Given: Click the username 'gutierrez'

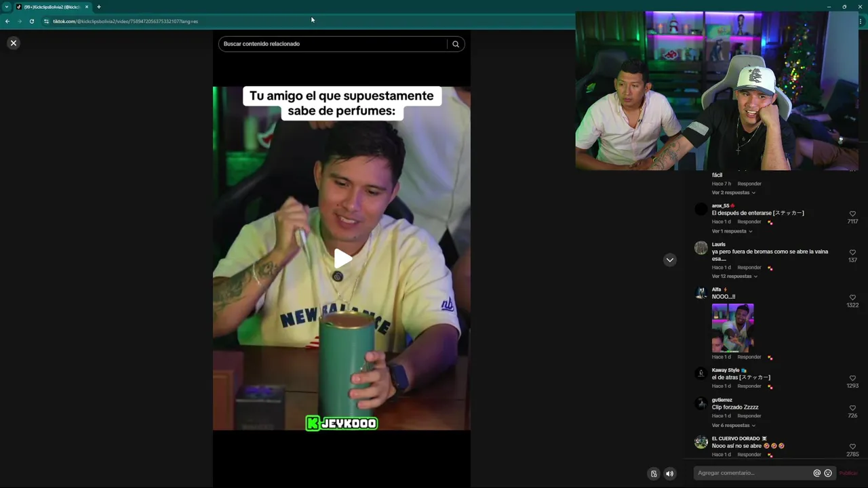Looking at the screenshot, I should click(722, 401).
